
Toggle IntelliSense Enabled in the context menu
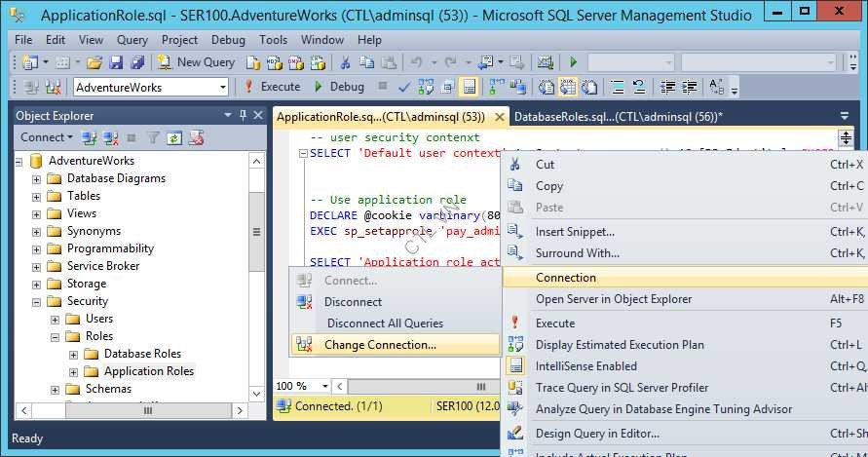coord(585,366)
